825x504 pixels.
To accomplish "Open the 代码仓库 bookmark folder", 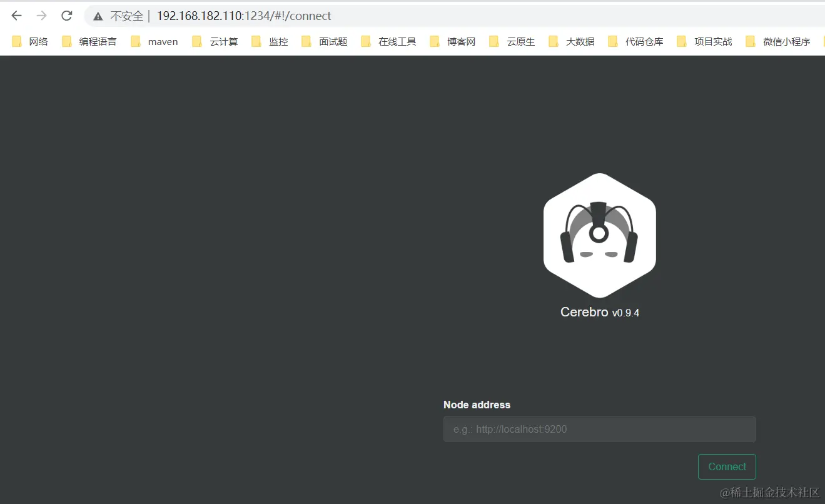I will [635, 41].
